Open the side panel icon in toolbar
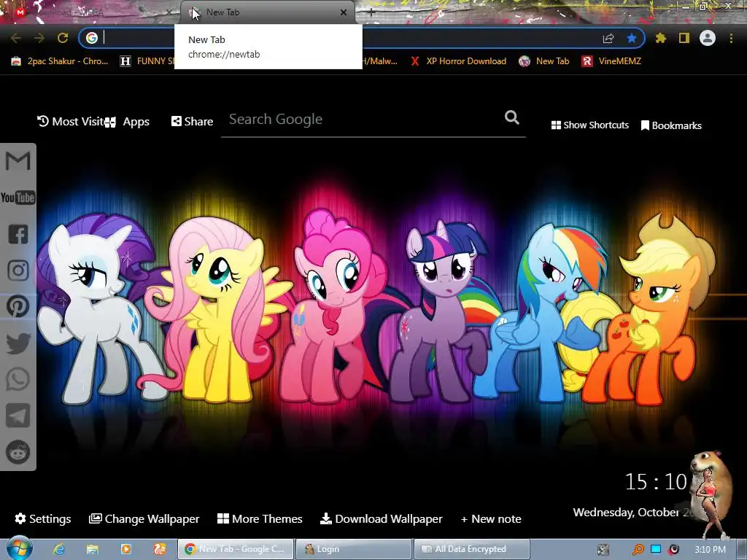 point(684,38)
